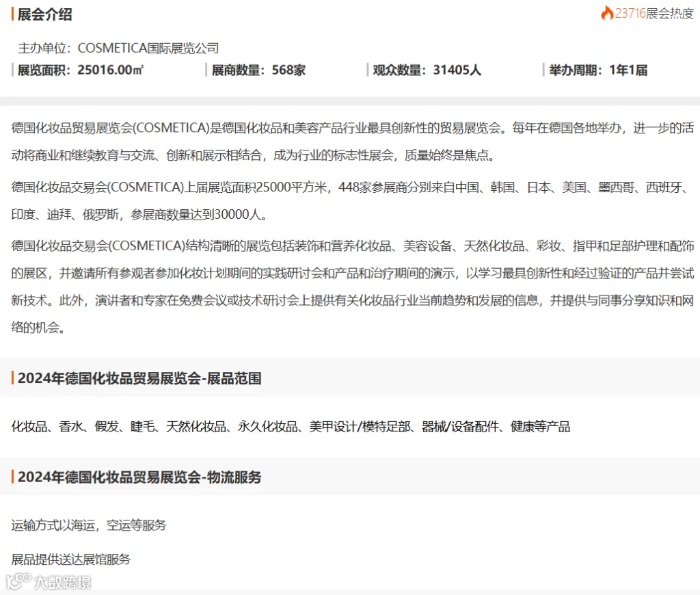Click the line beginning 新技术。此外，演讲者和专家

353,301
